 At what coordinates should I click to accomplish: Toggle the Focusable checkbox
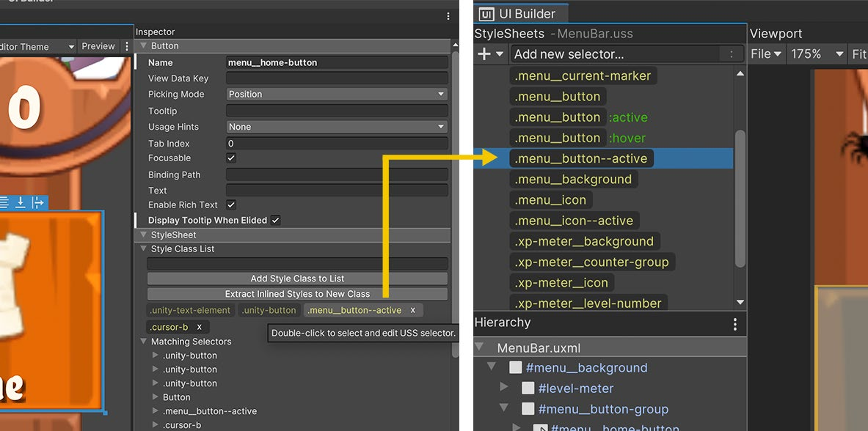pos(231,158)
